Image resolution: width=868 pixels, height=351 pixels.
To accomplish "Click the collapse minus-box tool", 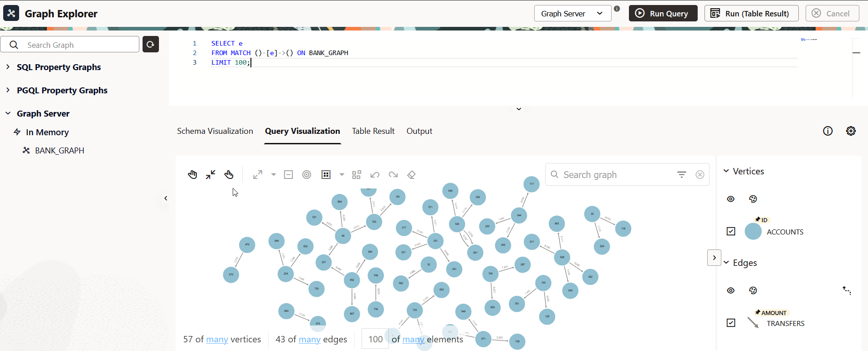I will pyautogui.click(x=288, y=175).
